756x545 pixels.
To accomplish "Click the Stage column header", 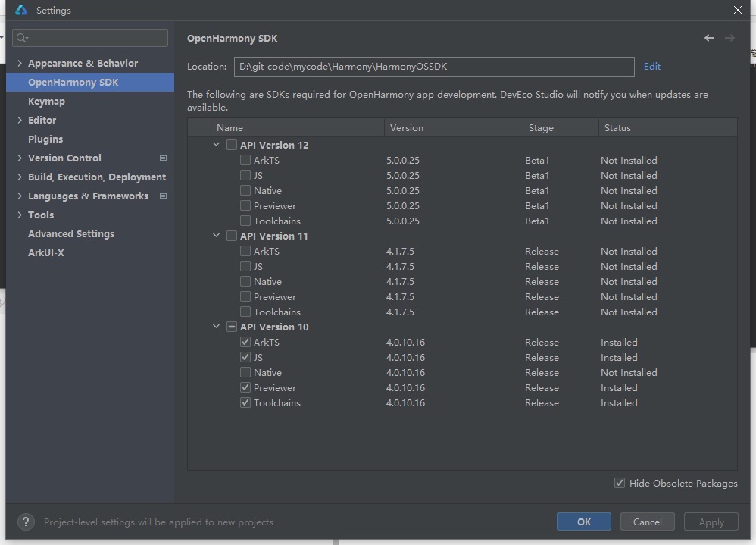I will click(x=561, y=128).
